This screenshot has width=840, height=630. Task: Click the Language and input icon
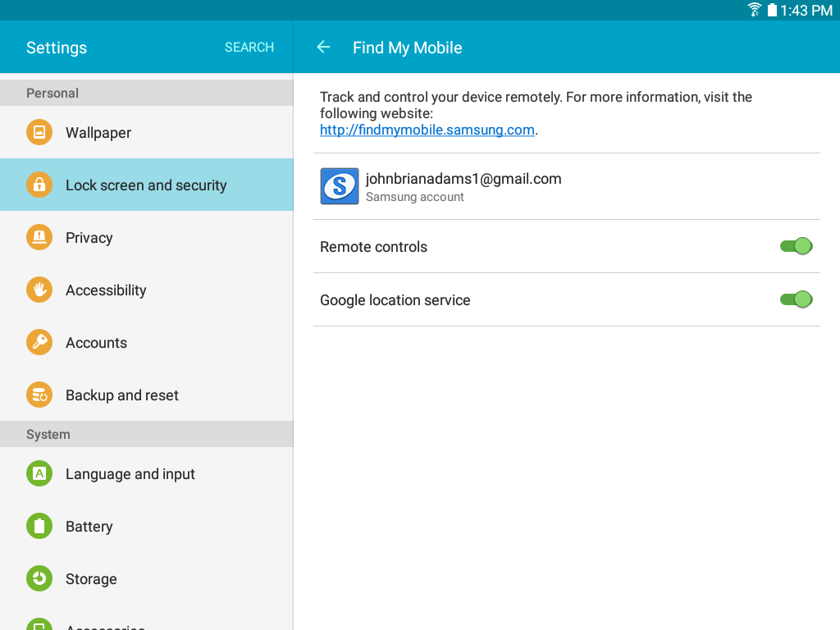pyautogui.click(x=39, y=473)
